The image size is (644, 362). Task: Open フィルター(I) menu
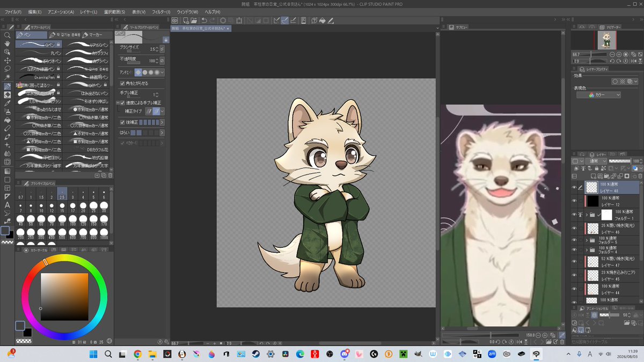tap(162, 12)
